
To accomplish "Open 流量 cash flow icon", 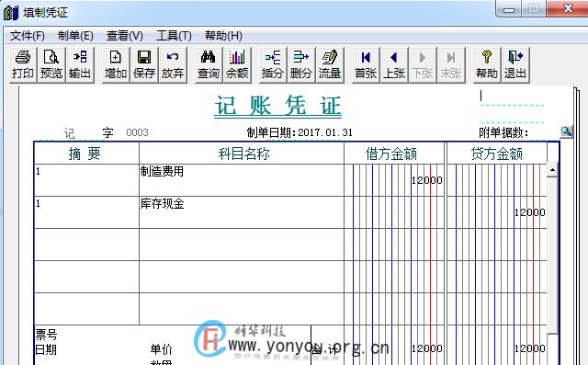I will pos(329,64).
